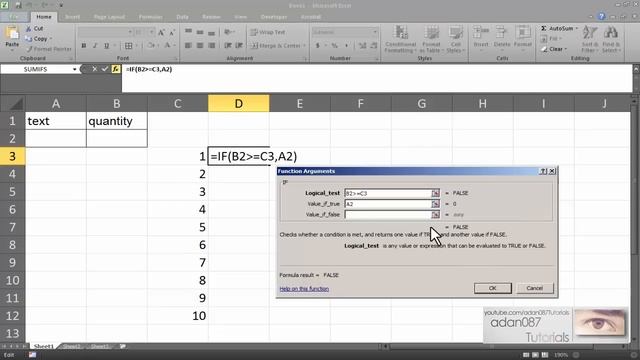The width and height of the screenshot is (640, 360).
Task: Open Help on this function link
Action: click(304, 289)
